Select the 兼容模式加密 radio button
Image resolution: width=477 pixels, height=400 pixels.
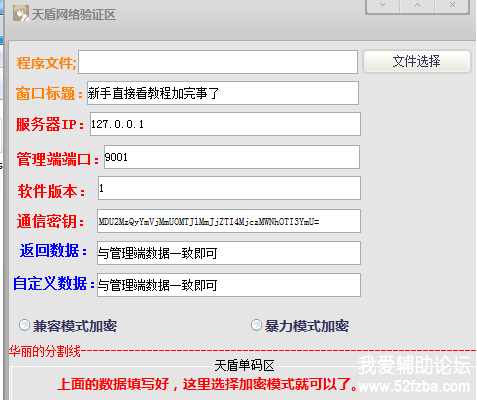pyautogui.click(x=24, y=325)
